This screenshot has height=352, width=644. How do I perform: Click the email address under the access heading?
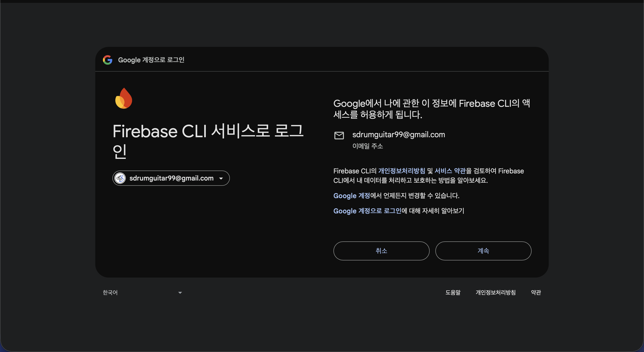tap(398, 135)
